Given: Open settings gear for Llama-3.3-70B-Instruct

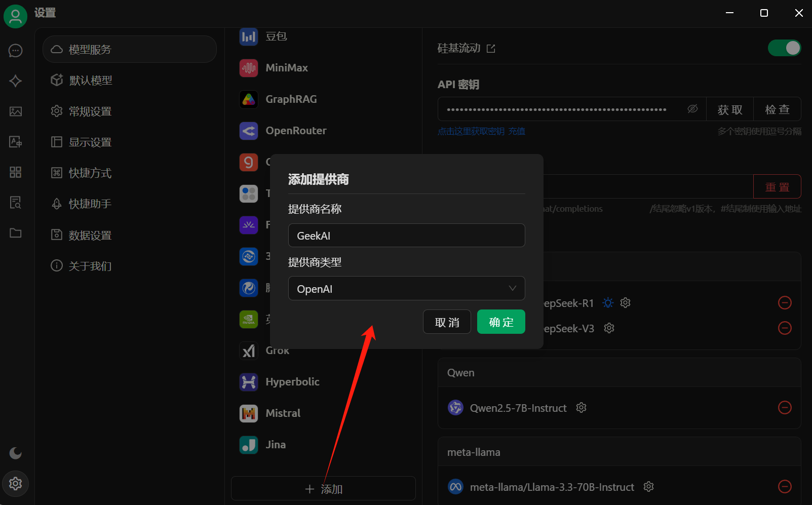Looking at the screenshot, I should [649, 487].
